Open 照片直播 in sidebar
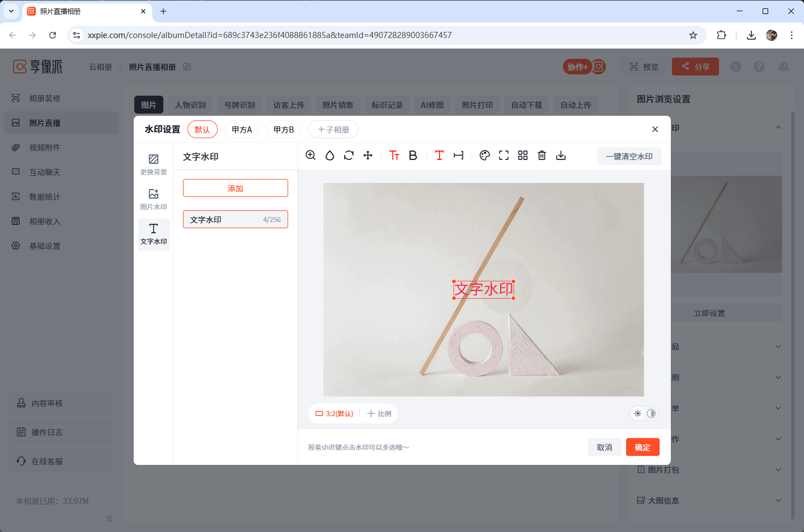804x532 pixels. [62, 123]
